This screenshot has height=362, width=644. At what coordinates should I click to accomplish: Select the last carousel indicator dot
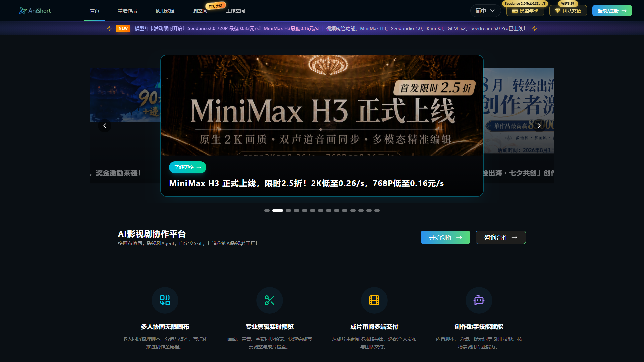pyautogui.click(x=377, y=210)
